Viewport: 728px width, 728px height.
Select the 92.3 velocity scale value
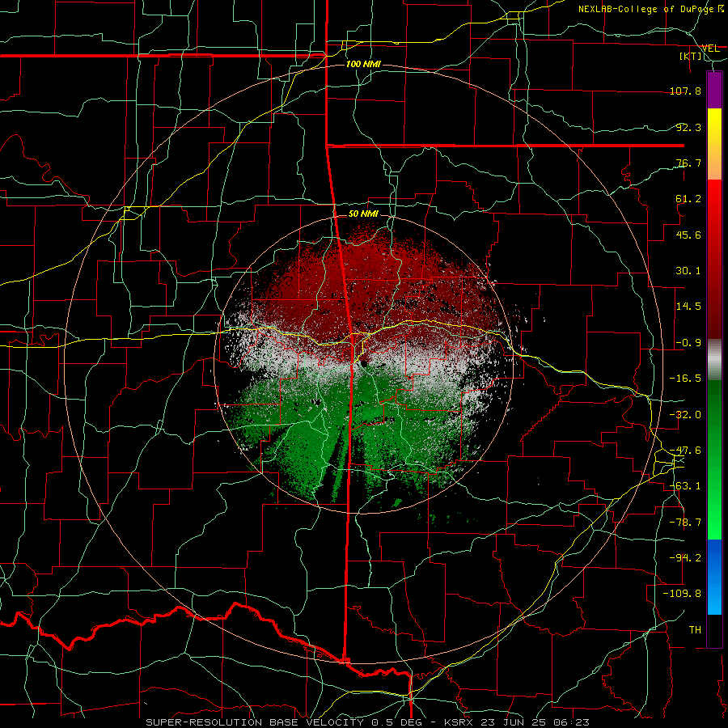click(688, 127)
